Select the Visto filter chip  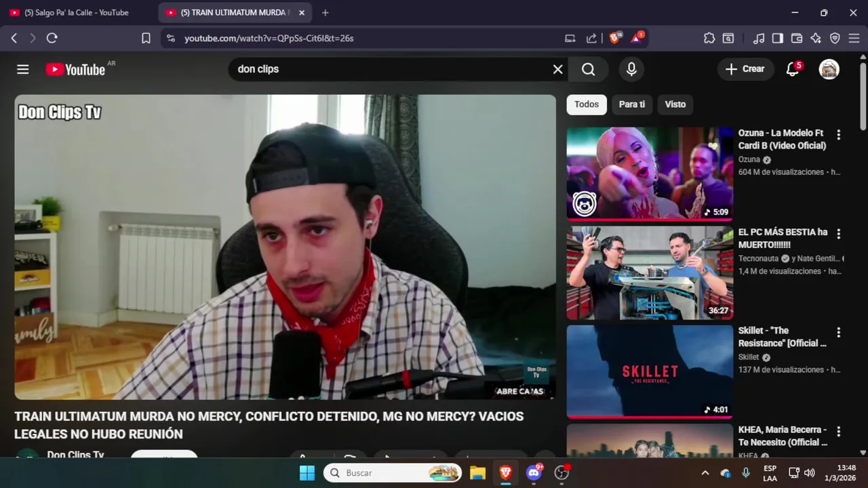click(675, 104)
